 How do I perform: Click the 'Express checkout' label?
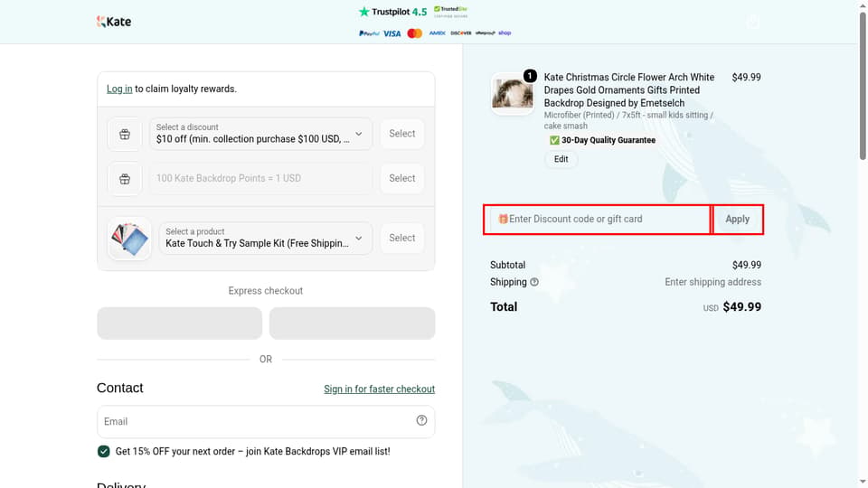click(266, 291)
